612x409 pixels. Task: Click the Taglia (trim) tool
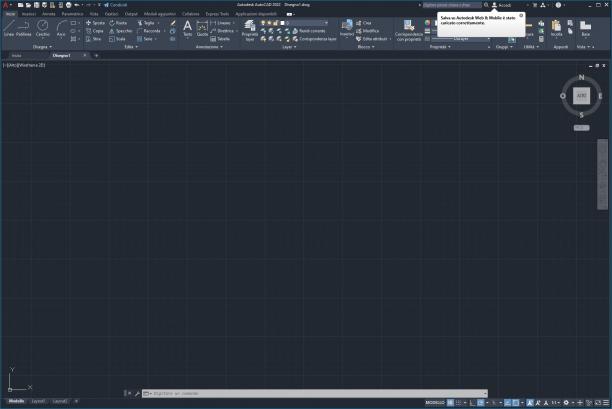pos(146,23)
